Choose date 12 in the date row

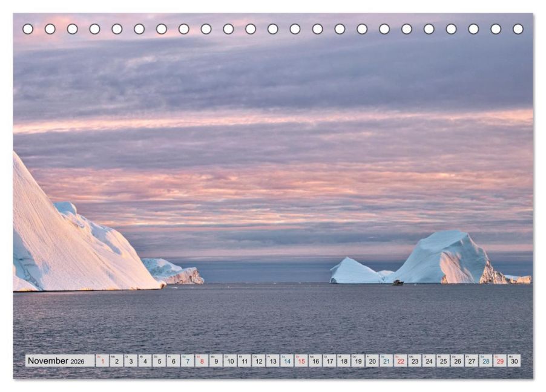tap(258, 361)
